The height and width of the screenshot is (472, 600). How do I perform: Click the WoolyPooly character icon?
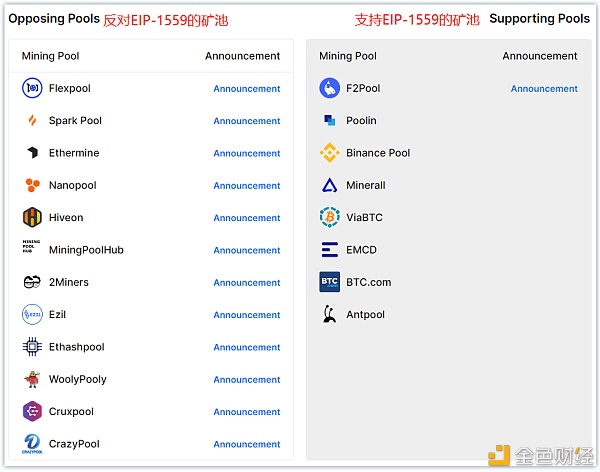pos(32,379)
